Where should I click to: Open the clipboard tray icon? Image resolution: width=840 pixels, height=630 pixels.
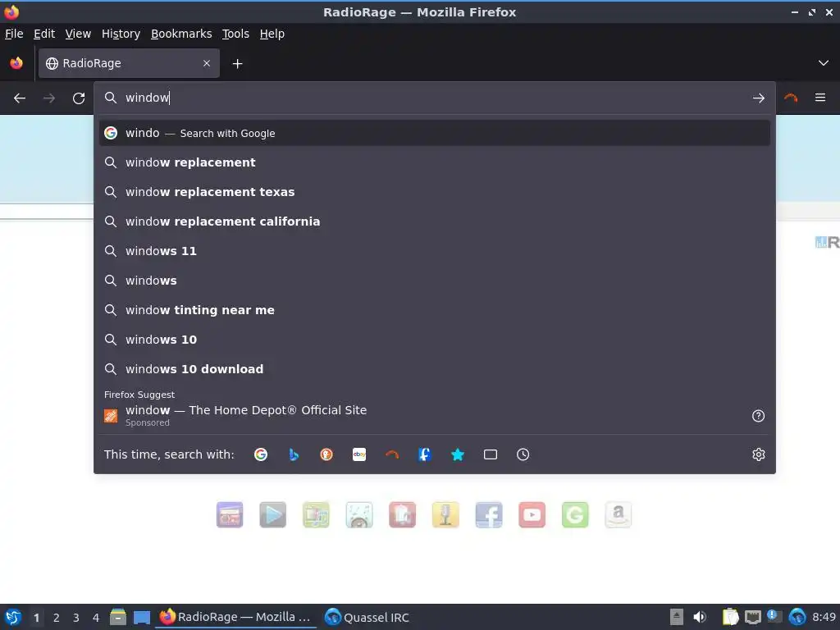(x=729, y=617)
